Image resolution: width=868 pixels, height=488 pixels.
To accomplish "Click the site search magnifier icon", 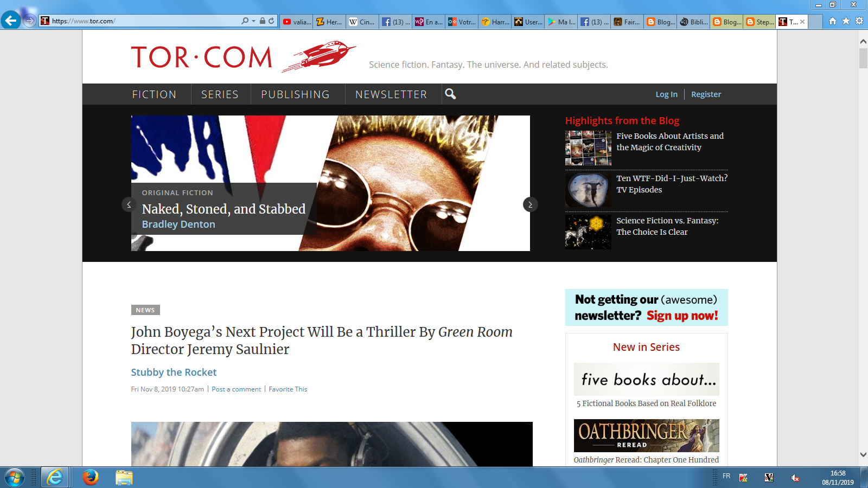I will click(x=450, y=94).
